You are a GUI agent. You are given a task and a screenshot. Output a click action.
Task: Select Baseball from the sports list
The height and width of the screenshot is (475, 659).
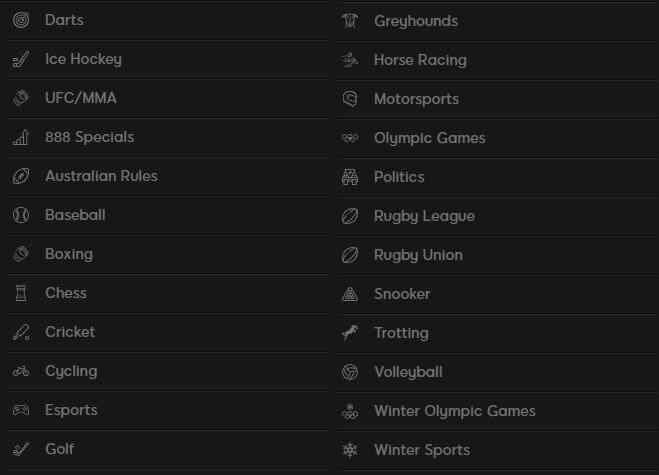(x=168, y=215)
